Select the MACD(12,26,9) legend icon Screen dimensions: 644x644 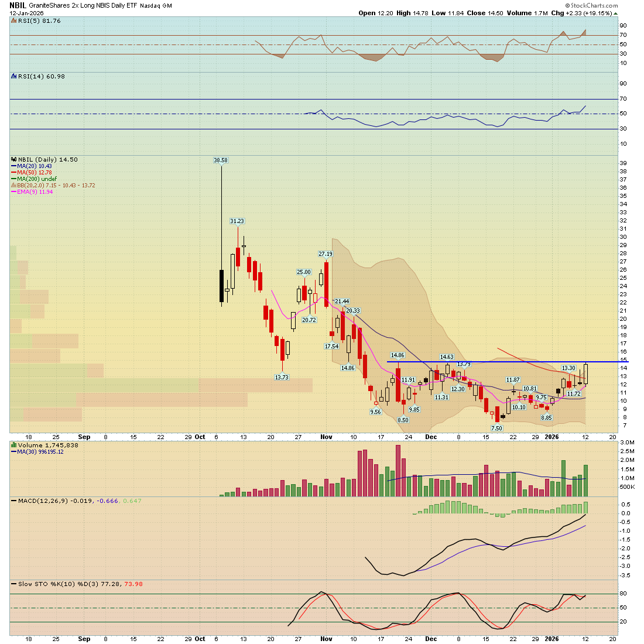[x=13, y=501]
